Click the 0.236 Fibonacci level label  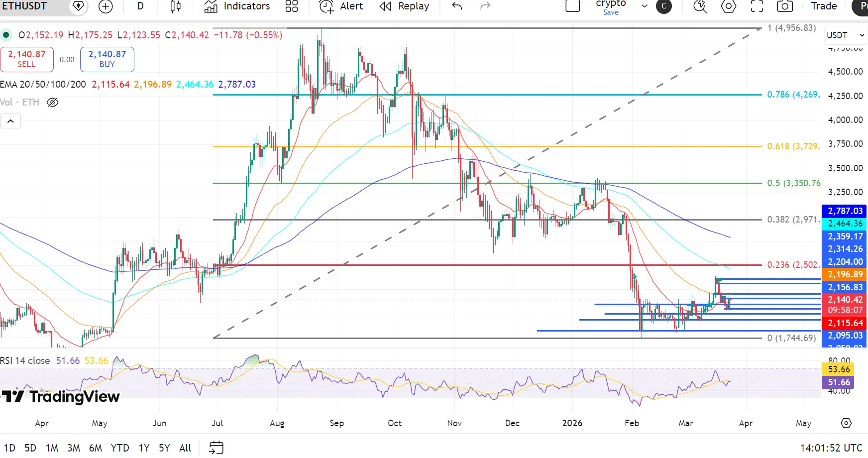[793, 265]
